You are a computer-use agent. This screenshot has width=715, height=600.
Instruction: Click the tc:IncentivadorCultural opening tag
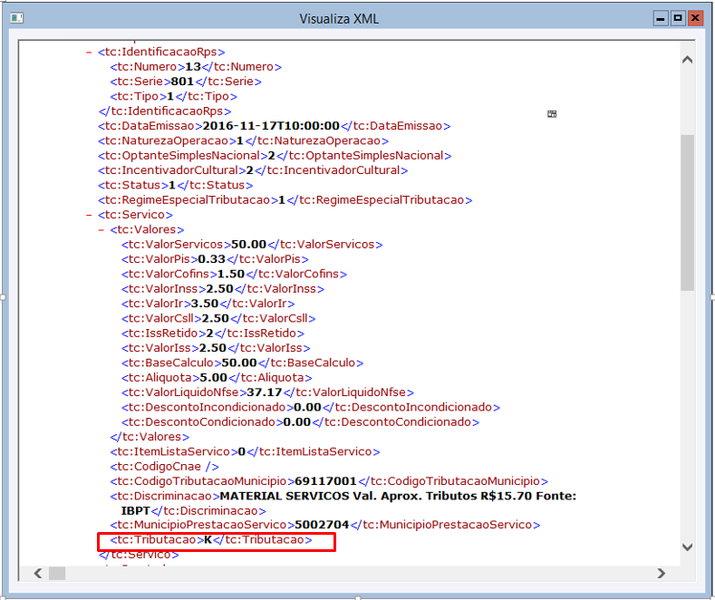pyautogui.click(x=172, y=171)
